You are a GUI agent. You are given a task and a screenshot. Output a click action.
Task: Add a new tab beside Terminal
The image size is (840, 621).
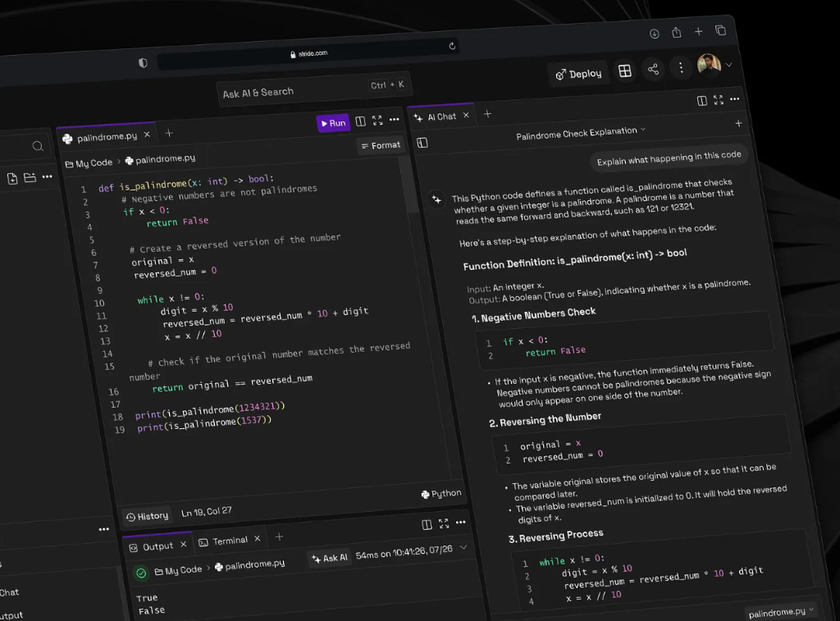tap(279, 537)
